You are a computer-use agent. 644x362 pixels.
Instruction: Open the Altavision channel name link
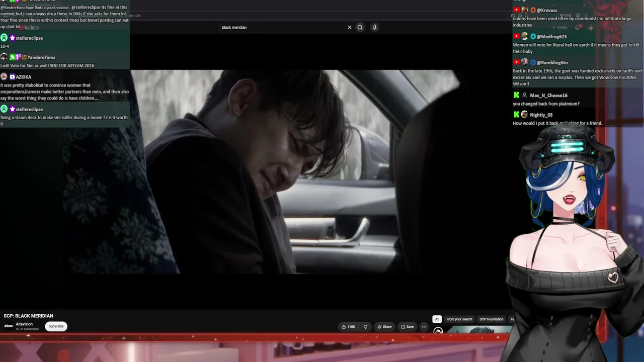point(24,324)
